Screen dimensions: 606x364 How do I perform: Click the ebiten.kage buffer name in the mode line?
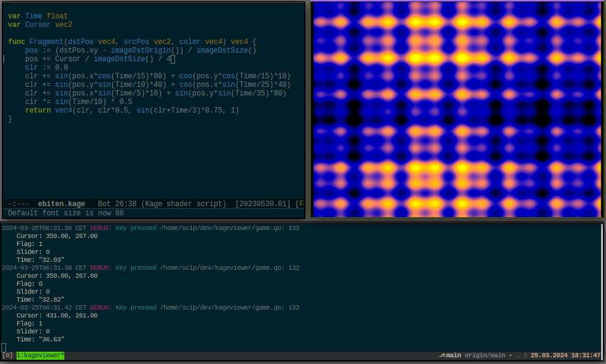pyautogui.click(x=61, y=204)
